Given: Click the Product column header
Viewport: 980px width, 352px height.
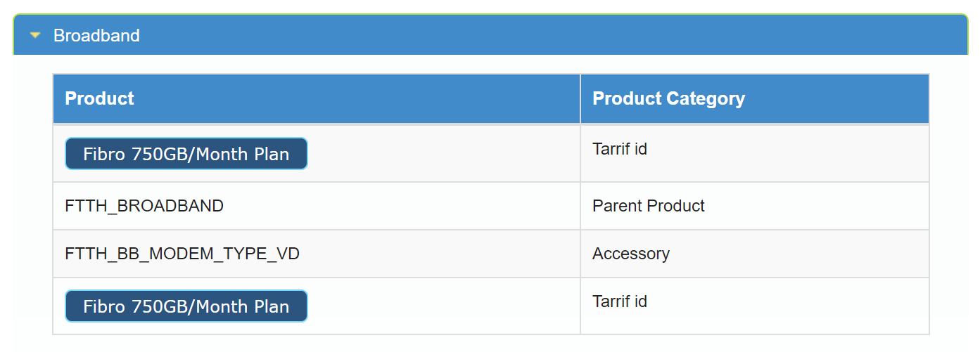Looking at the screenshot, I should 99,98.
